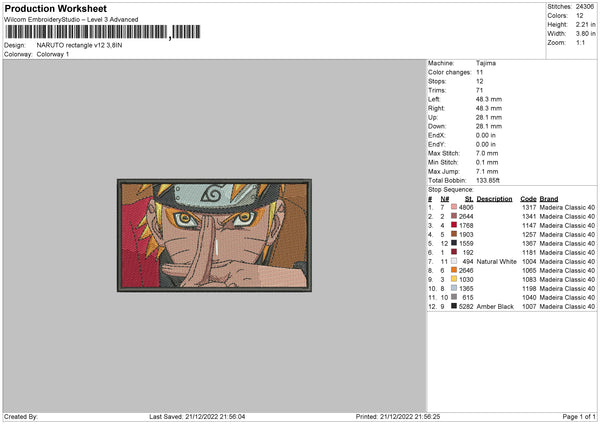
Task: Click the 'Colorway 1' value
Action: [53, 54]
